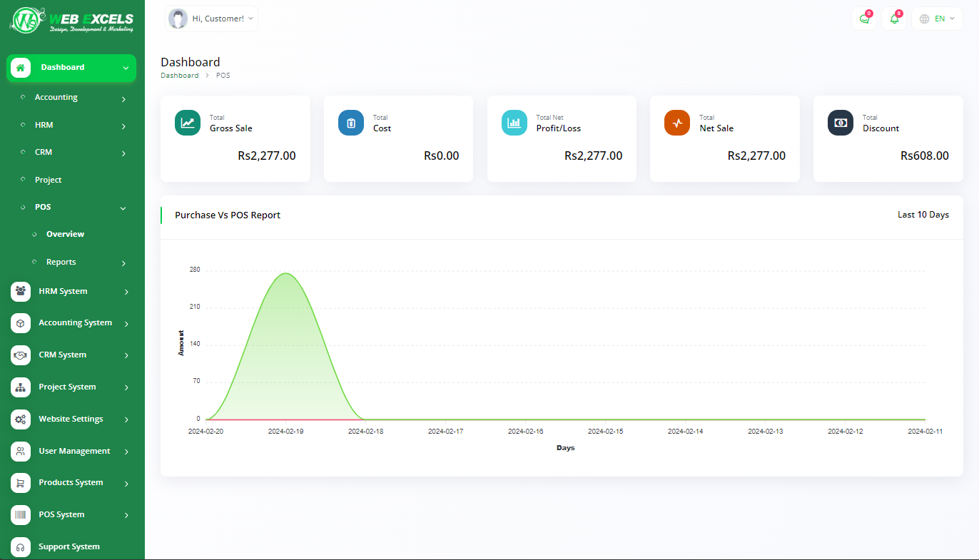Click the Last 10 Days label
Image resolution: width=979 pixels, height=560 pixels.
click(x=923, y=215)
